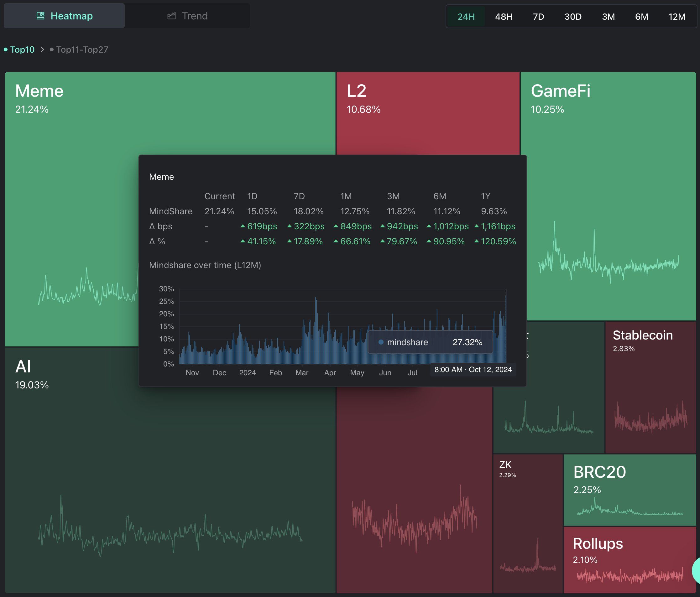
Task: Select the 24H time range
Action: click(466, 17)
